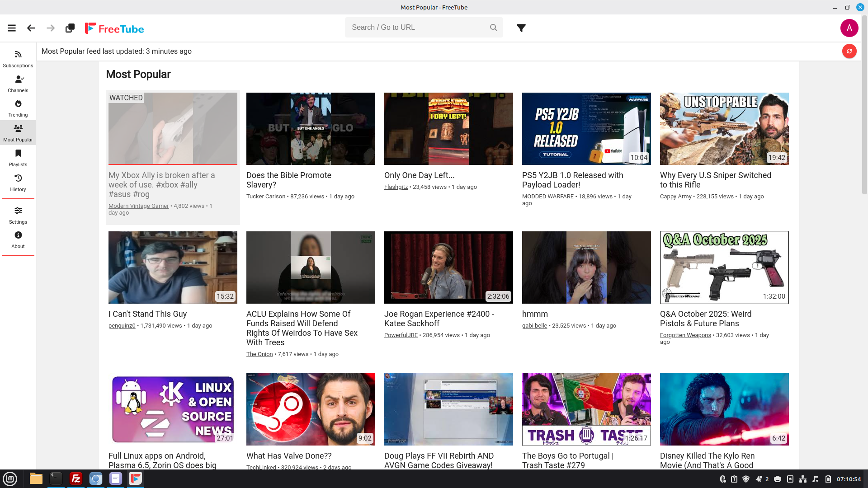Open watch History in the sidebar
This screenshot has width=868, height=488.
18,183
